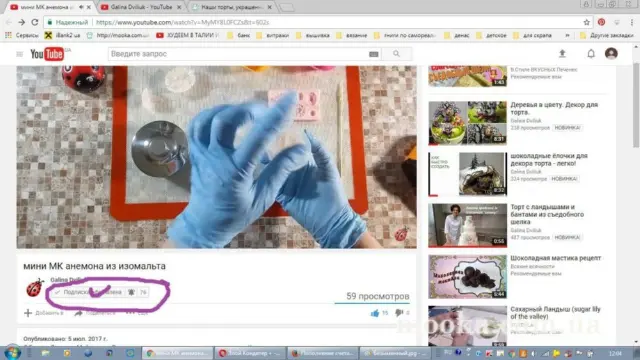Open a new browser tab
Image resolution: width=640 pixels, height=360 pixels.
tap(287, 7)
